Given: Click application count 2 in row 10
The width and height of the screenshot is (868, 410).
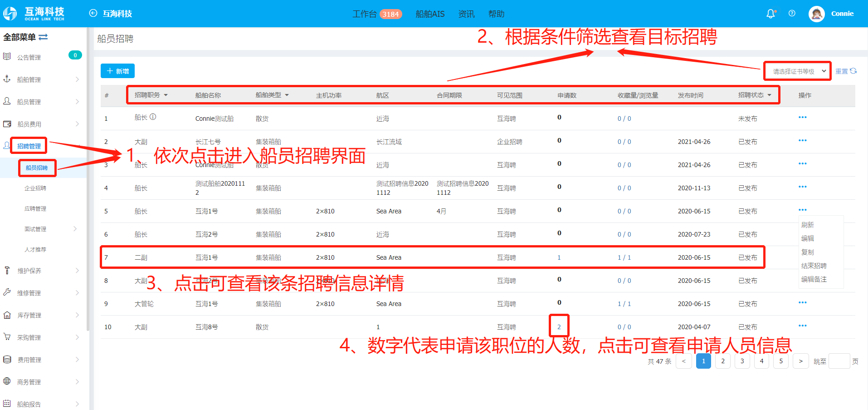Looking at the screenshot, I should pos(559,327).
